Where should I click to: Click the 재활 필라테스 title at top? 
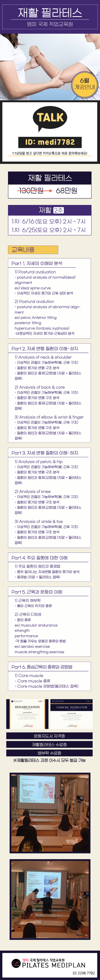50,13
